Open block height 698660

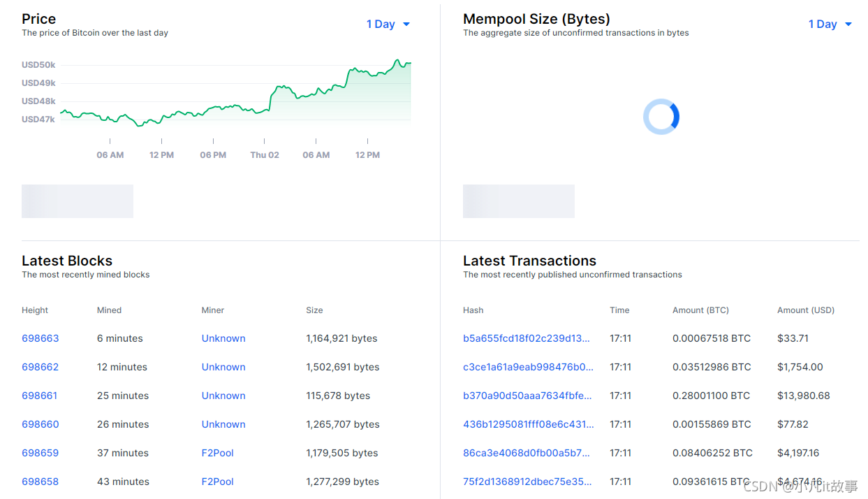[41, 424]
